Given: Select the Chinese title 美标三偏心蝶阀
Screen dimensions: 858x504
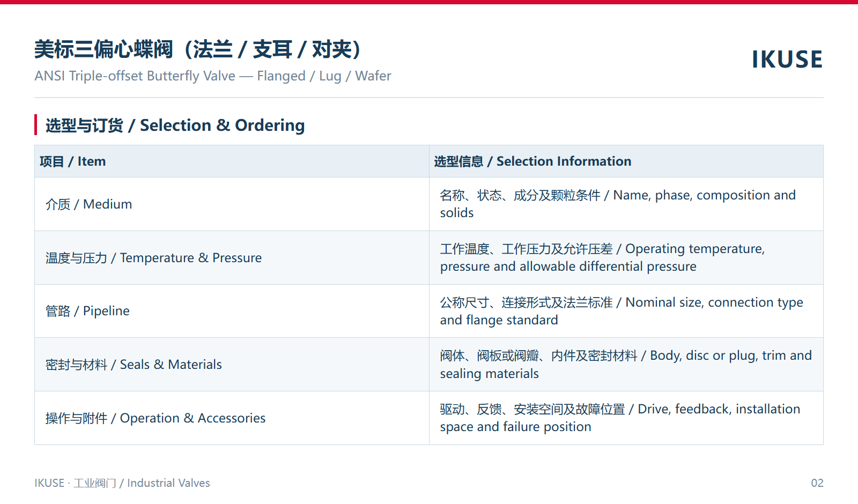Looking at the screenshot, I should coord(198,49).
